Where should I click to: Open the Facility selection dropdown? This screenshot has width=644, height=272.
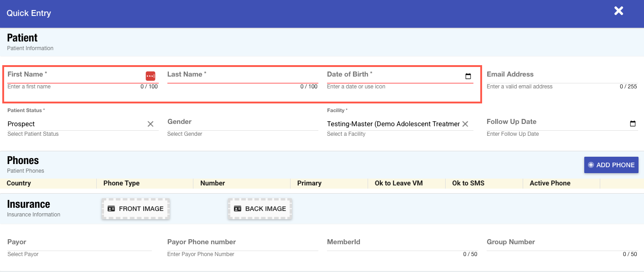coord(392,124)
